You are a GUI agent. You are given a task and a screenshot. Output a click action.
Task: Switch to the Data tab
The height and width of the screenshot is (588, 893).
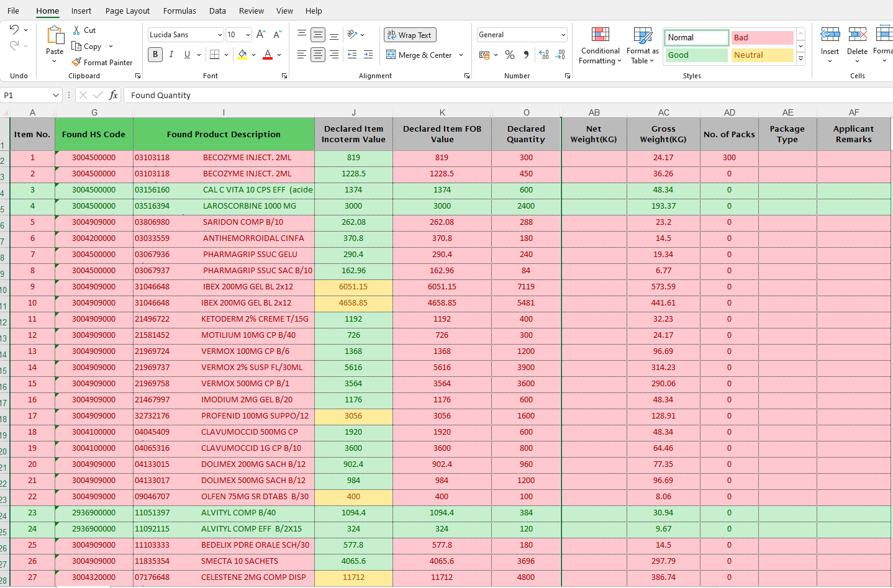pyautogui.click(x=217, y=11)
